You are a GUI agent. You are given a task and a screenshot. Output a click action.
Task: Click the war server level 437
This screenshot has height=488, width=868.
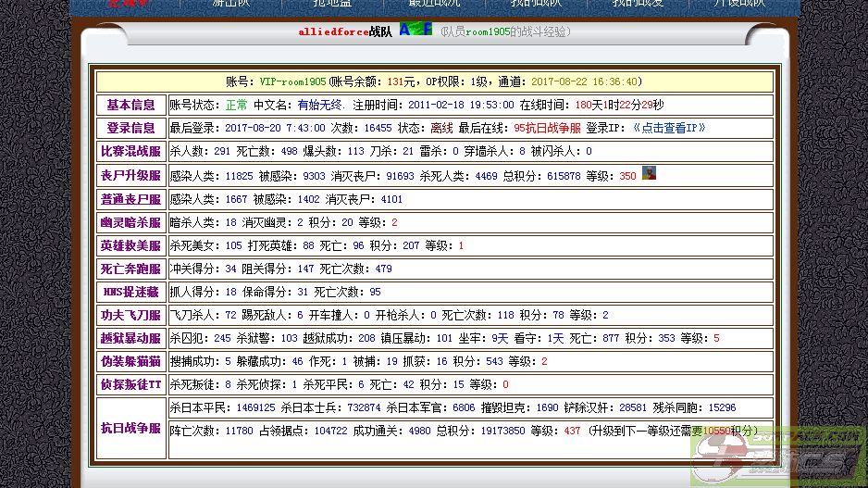[572, 431]
